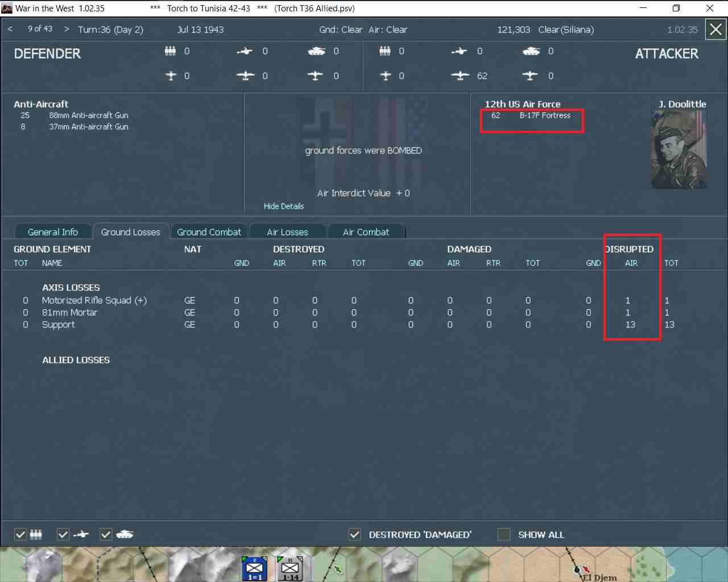Image resolution: width=728 pixels, height=582 pixels.
Task: Click attacker tank icon
Action: click(x=531, y=51)
